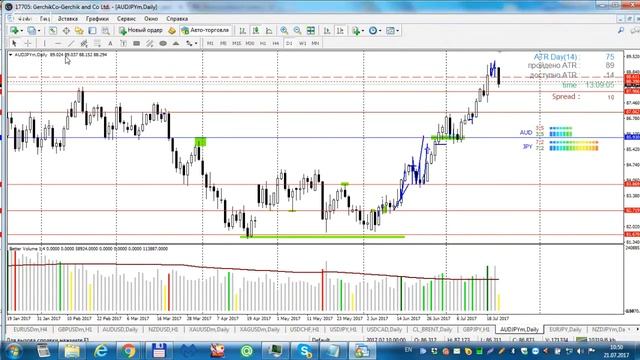The height and width of the screenshot is (360, 640).
Task: Launch MetaEditor from the toolbar icon
Action: coord(172,31)
